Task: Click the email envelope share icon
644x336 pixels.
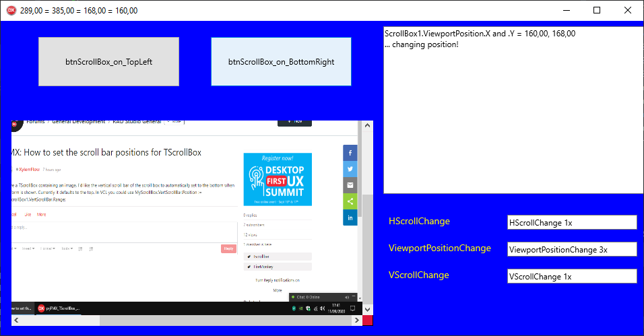Action: pos(350,185)
